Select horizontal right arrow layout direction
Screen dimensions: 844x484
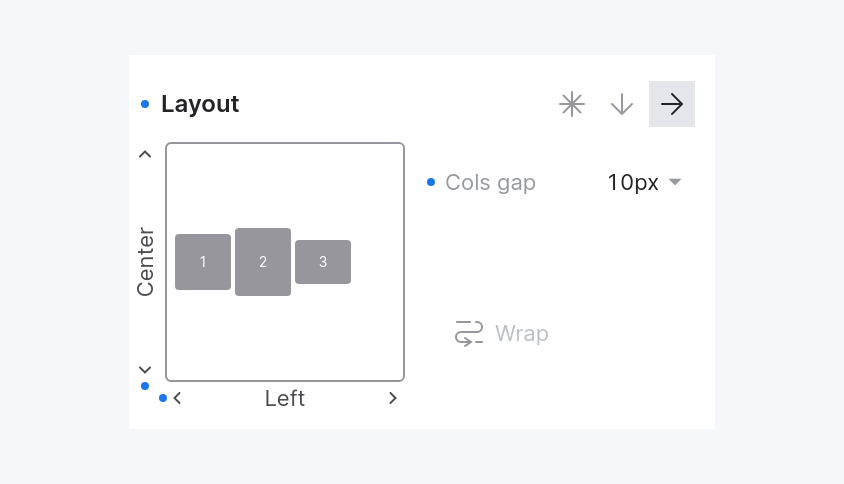click(672, 104)
